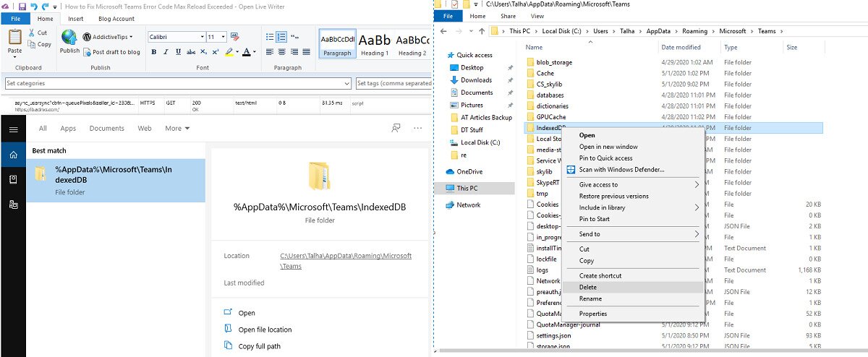Viewport: 868px width, 357px height.
Task: Open the Insert tab in Live Writer
Action: tap(75, 19)
